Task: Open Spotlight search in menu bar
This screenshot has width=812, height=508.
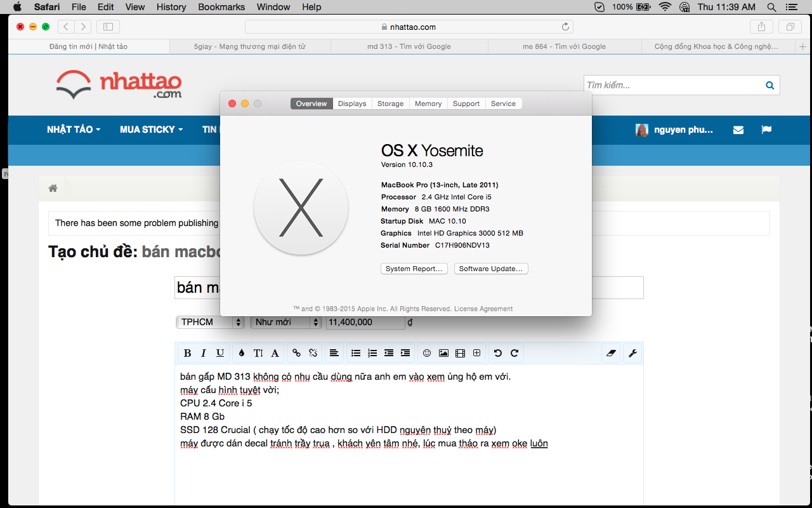Action: click(771, 7)
